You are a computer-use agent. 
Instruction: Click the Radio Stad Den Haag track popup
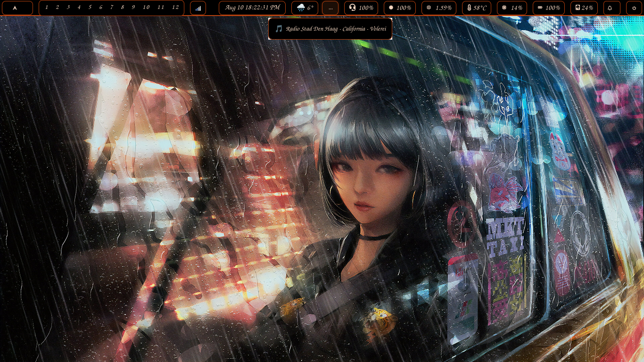[x=330, y=29]
